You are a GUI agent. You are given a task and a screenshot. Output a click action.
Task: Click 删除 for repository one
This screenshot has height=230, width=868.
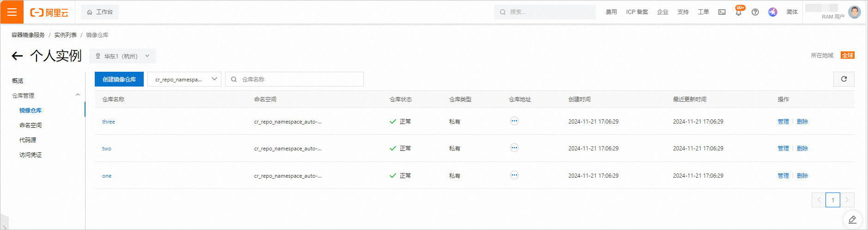(802, 175)
